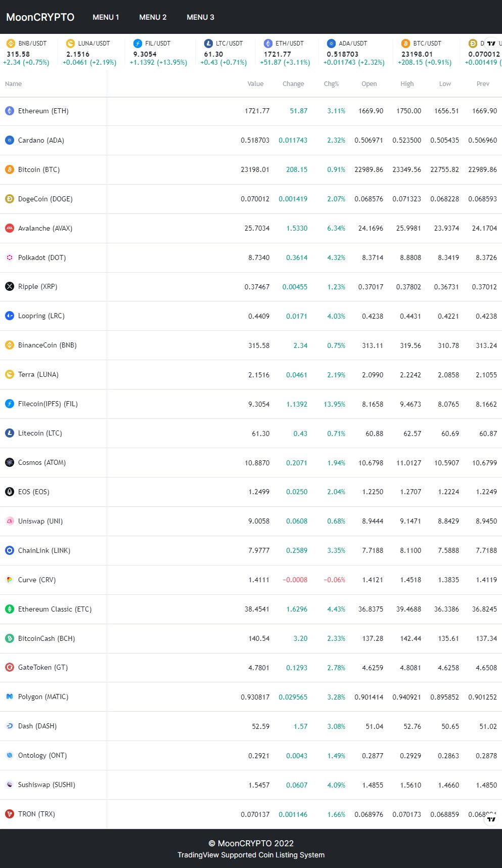Click the TRON red icon
Screen dimensions: 502x868
click(x=10, y=814)
